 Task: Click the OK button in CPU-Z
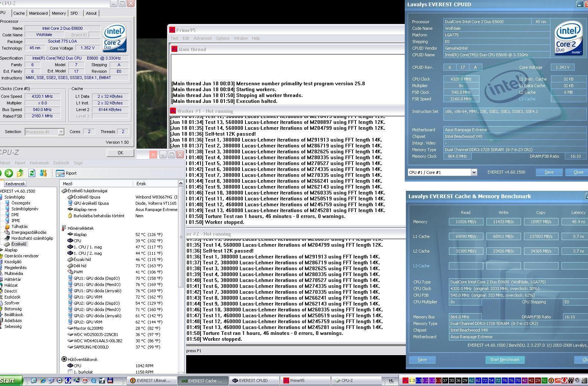coord(120,153)
